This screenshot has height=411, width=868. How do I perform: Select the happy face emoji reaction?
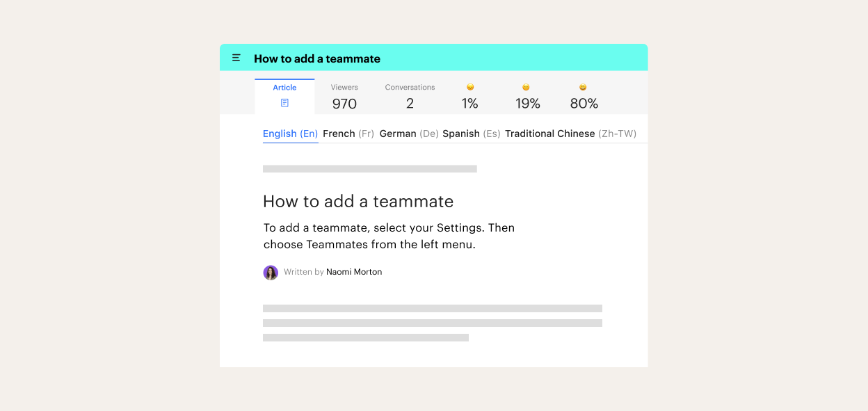[583, 88]
